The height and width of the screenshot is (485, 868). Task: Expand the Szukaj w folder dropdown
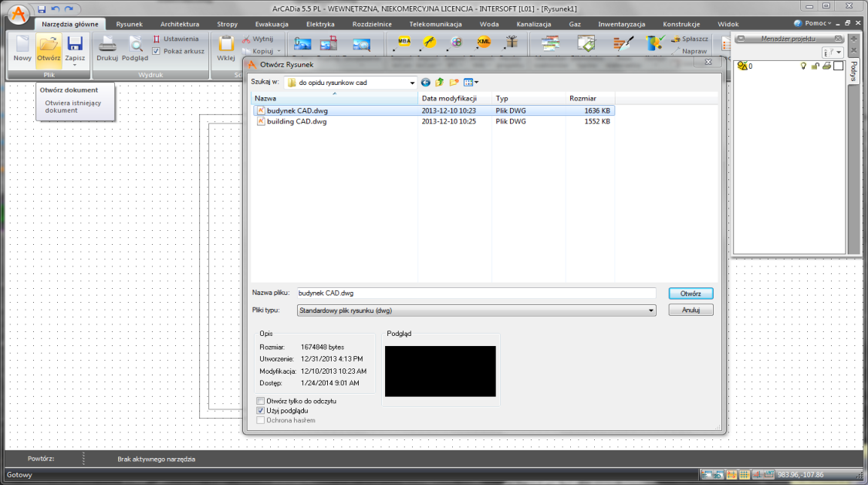(x=412, y=83)
